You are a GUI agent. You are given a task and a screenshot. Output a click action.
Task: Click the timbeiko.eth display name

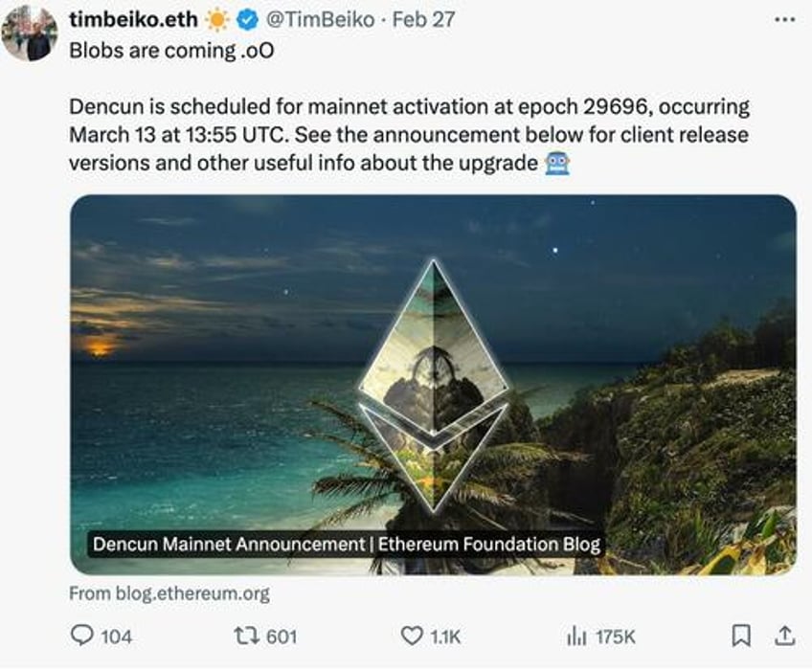click(x=133, y=20)
